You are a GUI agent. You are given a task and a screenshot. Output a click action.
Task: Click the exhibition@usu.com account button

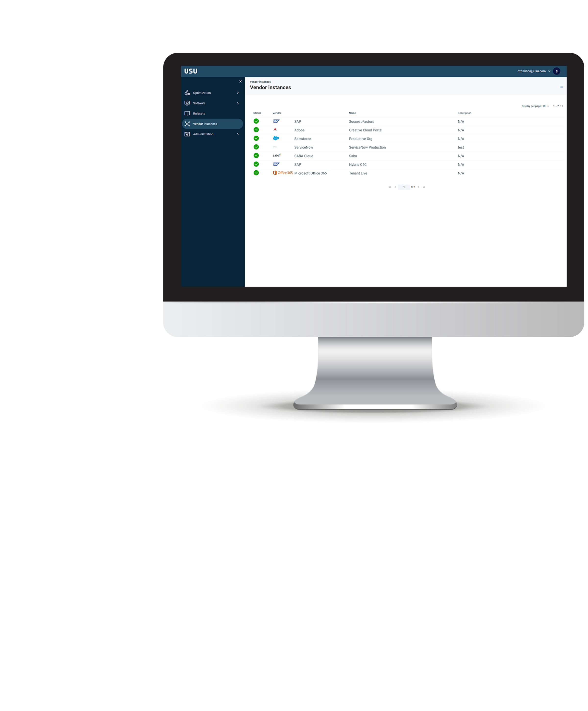click(532, 71)
